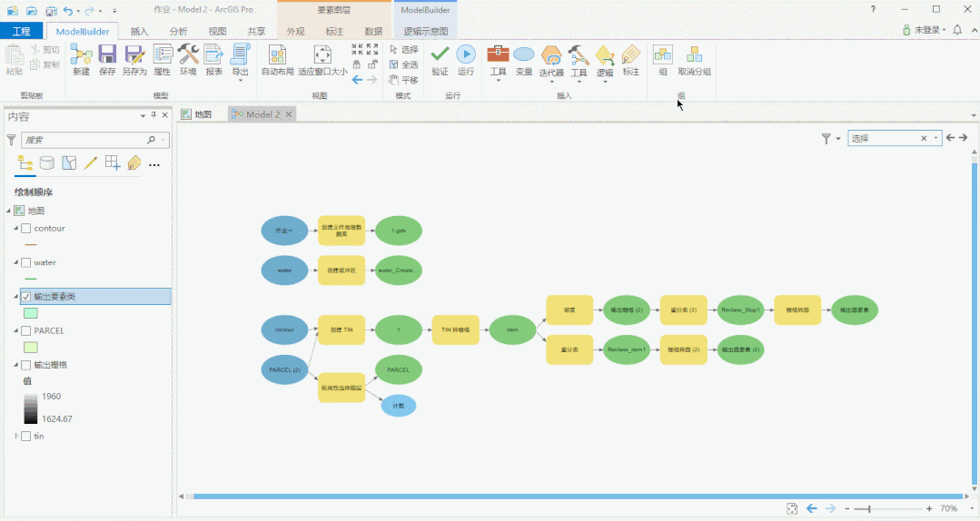Open the undo history dropdown arrow
980x521 pixels.
(x=78, y=11)
